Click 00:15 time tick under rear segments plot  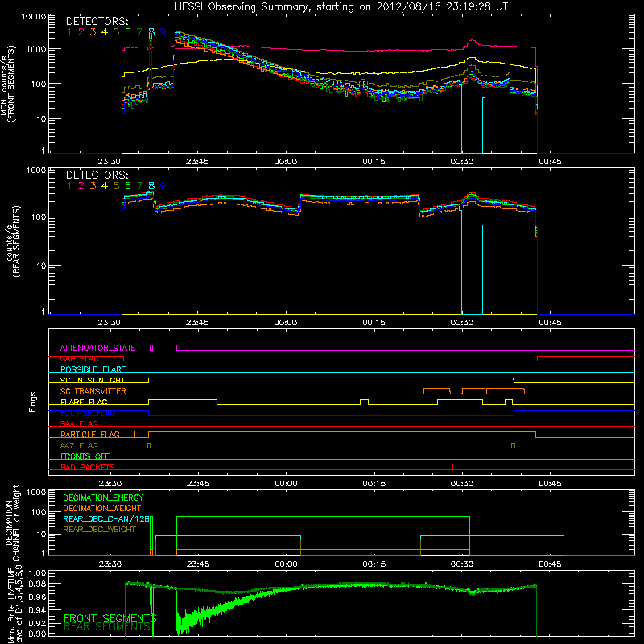[x=374, y=323]
